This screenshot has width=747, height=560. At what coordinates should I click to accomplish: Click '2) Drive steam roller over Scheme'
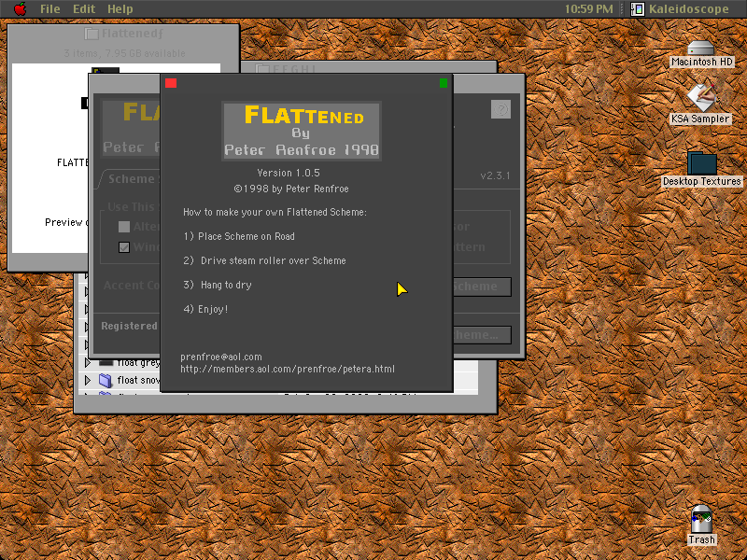point(265,260)
